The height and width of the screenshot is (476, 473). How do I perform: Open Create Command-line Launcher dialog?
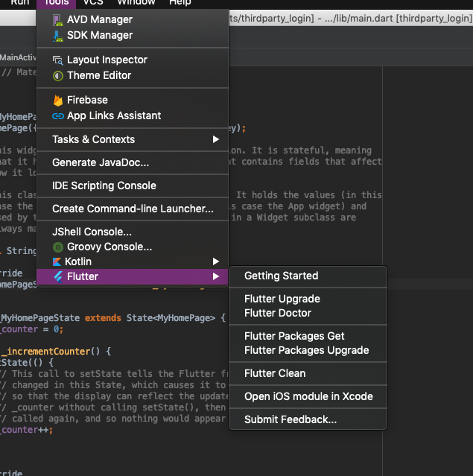tap(133, 209)
